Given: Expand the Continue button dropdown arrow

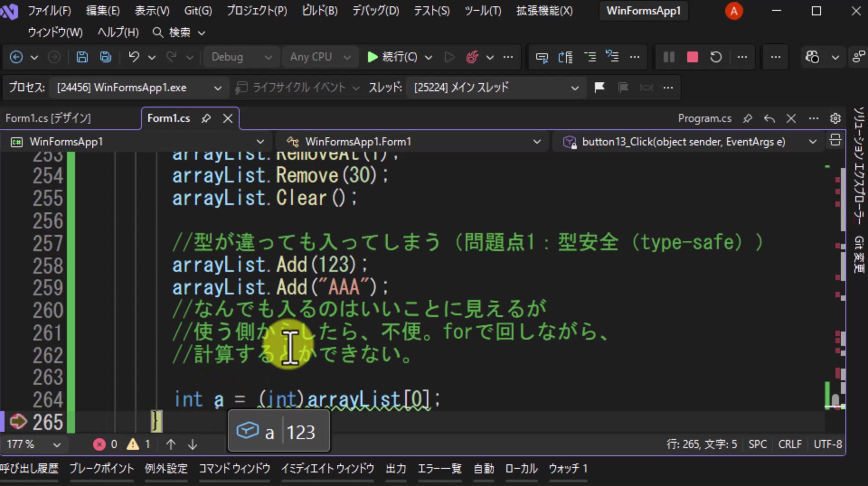Looking at the screenshot, I should pyautogui.click(x=429, y=57).
